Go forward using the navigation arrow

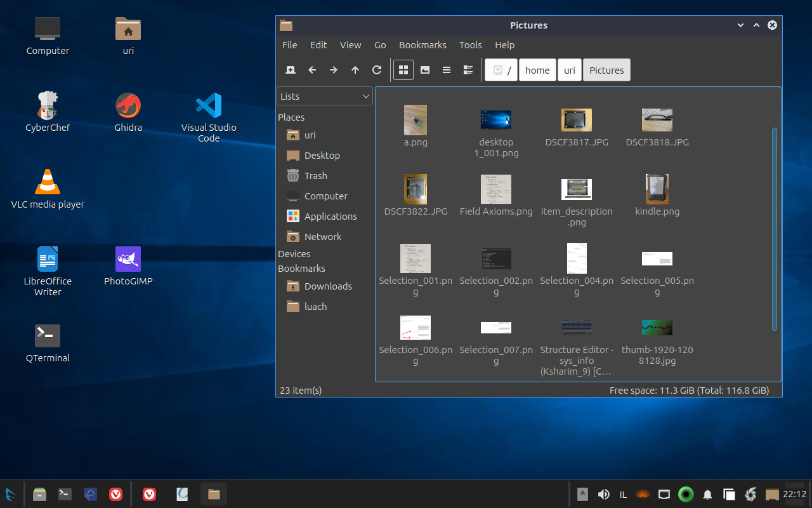334,70
